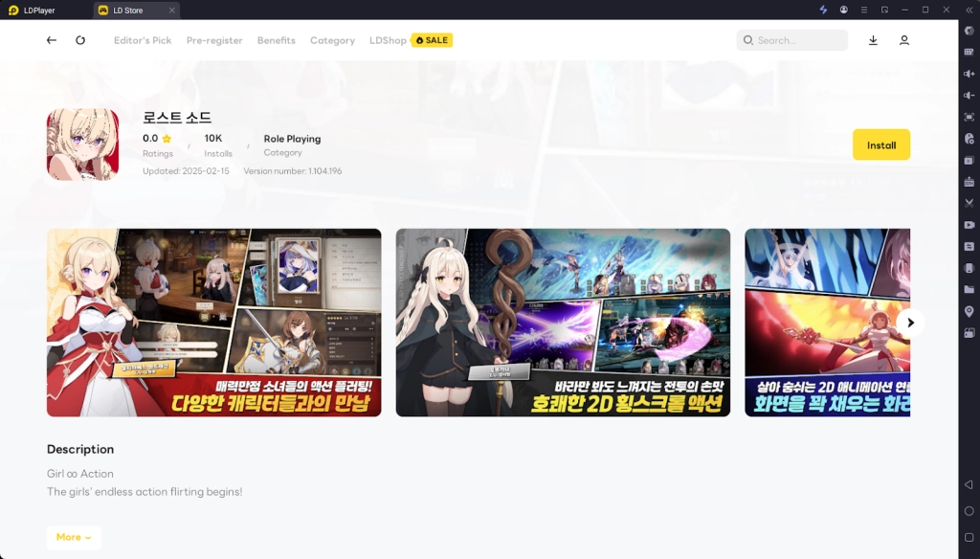Open first screenshot with blonde girl in red

click(213, 323)
